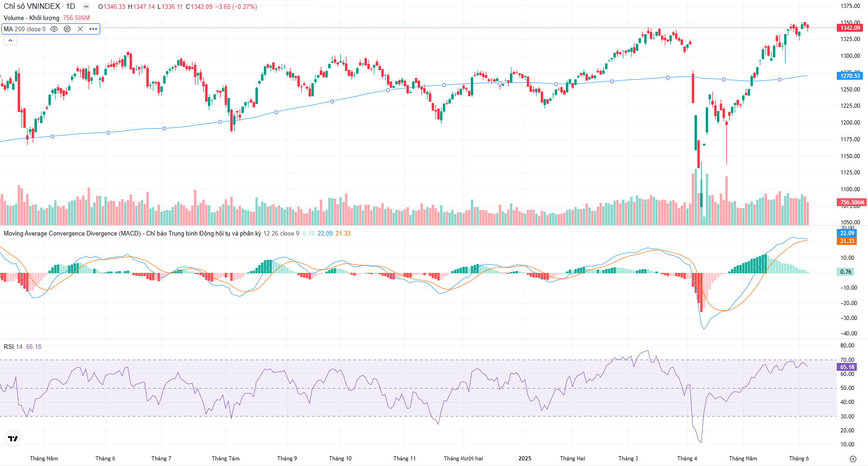The image size is (868, 466).
Task: Click the 0.76 histogram axis label
Action: pyautogui.click(x=846, y=272)
